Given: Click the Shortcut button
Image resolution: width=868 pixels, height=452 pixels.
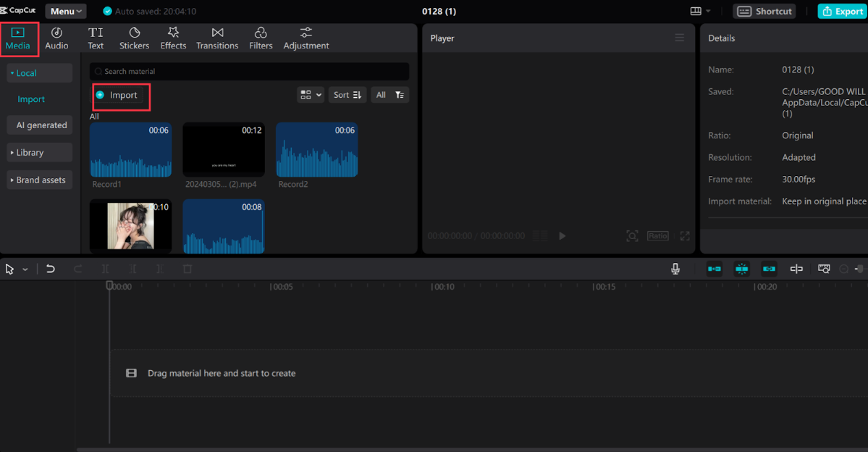Looking at the screenshot, I should [x=764, y=11].
